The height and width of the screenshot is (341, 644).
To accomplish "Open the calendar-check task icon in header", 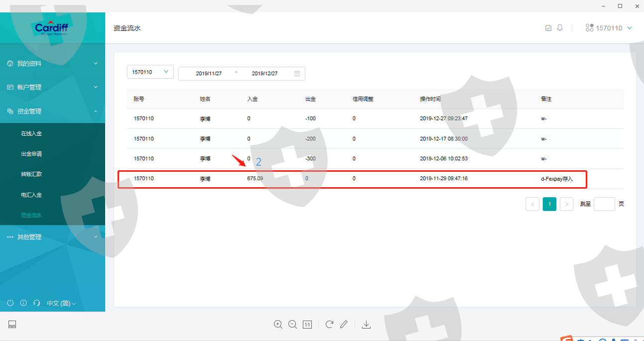I will pos(548,28).
